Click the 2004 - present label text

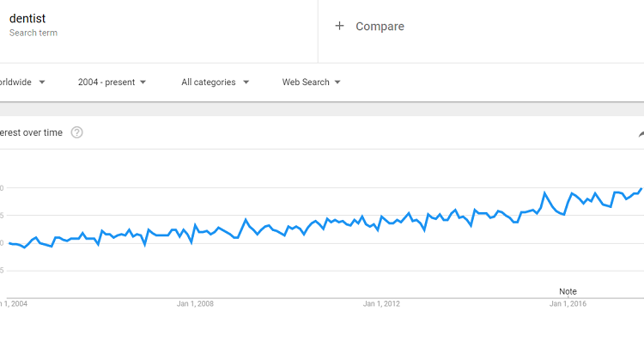(x=106, y=82)
